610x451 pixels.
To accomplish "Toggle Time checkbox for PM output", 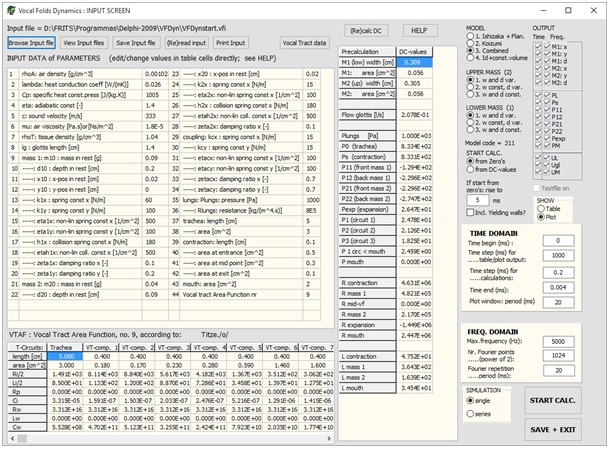I will click(x=538, y=146).
